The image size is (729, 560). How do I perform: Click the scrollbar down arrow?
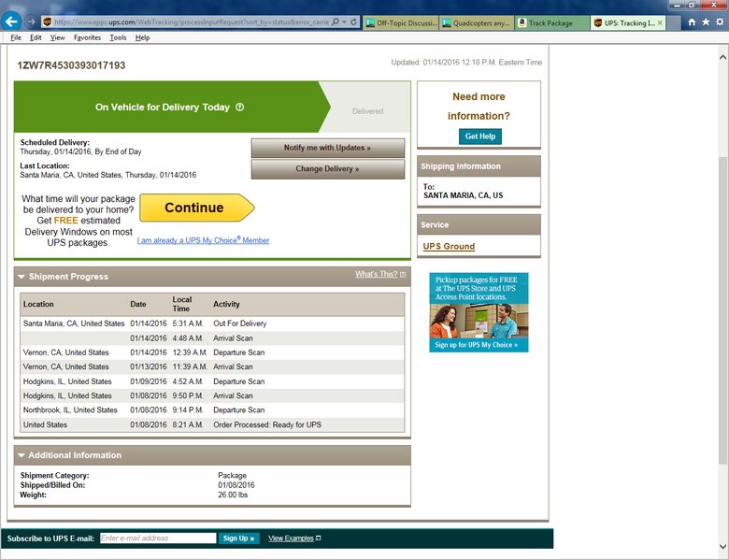click(x=723, y=547)
